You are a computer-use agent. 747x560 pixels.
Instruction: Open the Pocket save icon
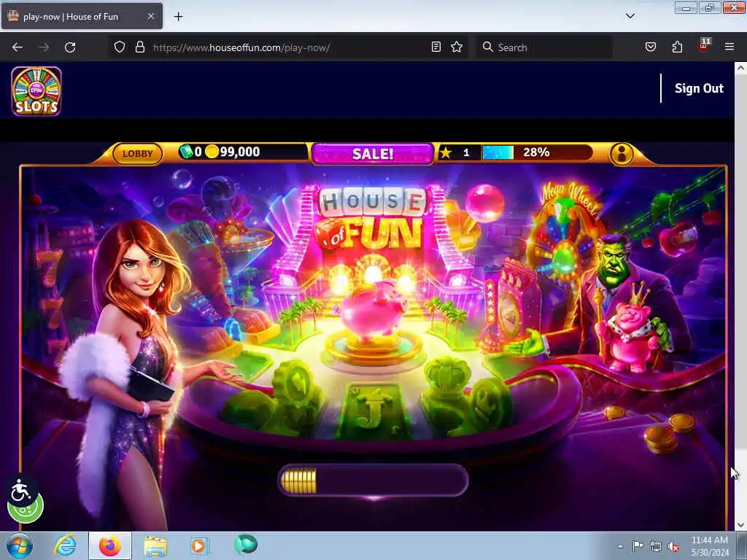[651, 47]
